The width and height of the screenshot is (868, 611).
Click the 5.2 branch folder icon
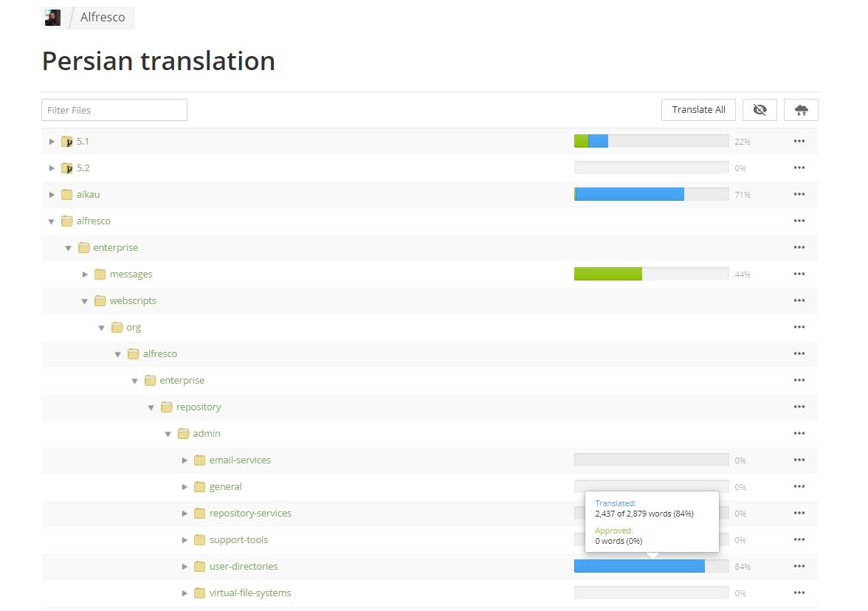tap(67, 168)
